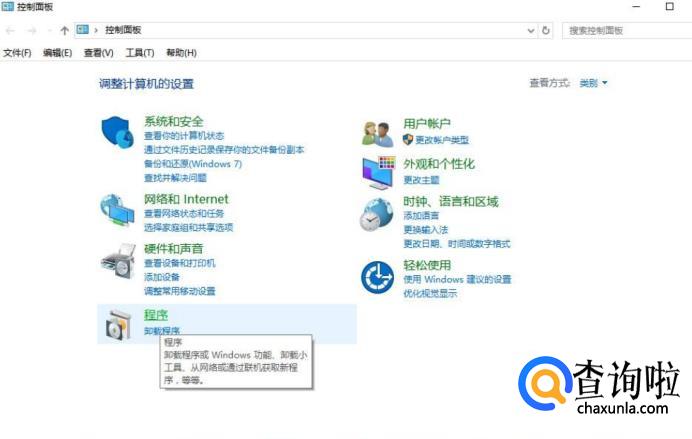
Task: Expand the address bar chevron before 控制面板
Action: pyautogui.click(x=96, y=30)
